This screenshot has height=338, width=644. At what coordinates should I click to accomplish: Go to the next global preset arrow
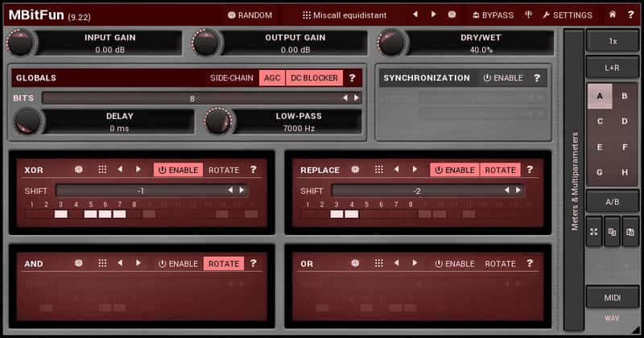tap(433, 14)
